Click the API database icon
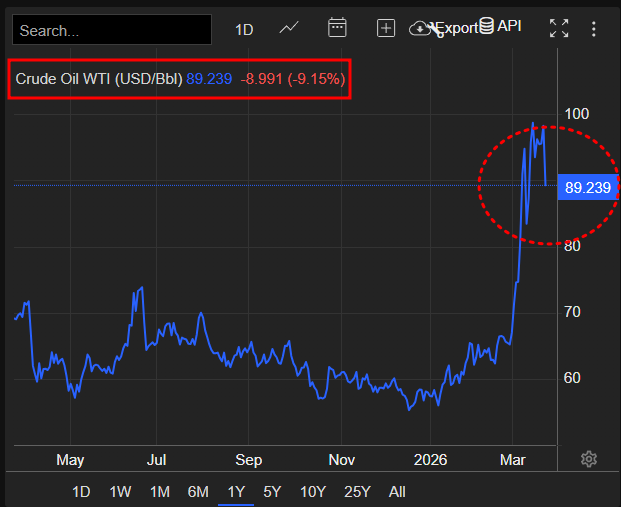 click(487, 26)
